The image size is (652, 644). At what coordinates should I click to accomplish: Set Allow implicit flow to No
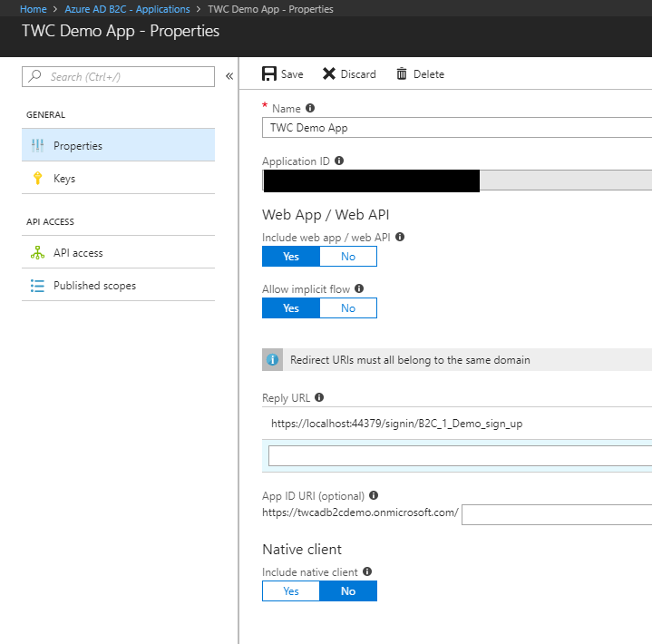[348, 307]
